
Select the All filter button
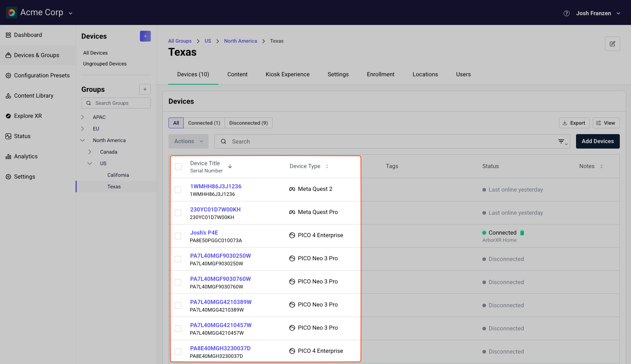(176, 123)
